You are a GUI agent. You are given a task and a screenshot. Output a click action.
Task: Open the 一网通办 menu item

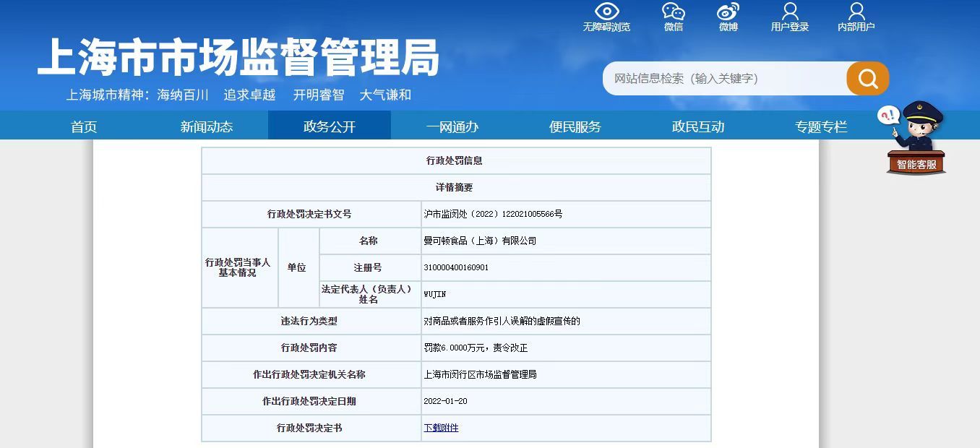click(452, 126)
